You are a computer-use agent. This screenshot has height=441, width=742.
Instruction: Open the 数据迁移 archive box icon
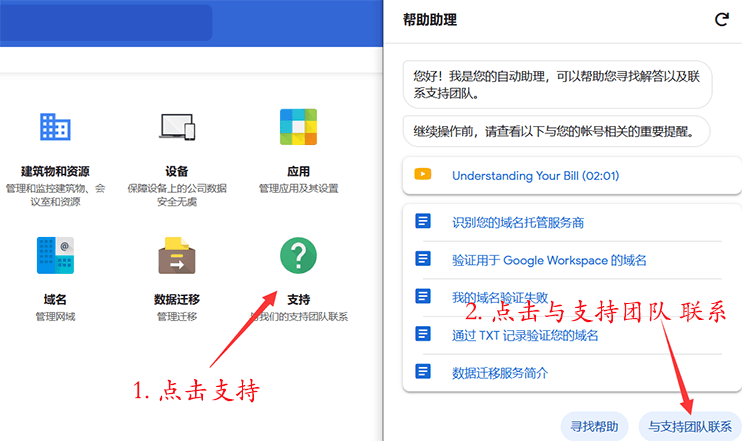(177, 256)
